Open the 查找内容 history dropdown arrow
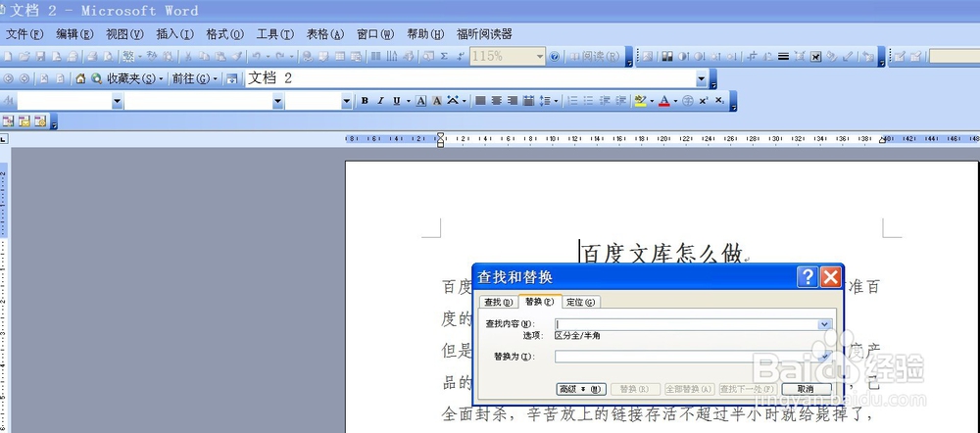 pos(825,324)
